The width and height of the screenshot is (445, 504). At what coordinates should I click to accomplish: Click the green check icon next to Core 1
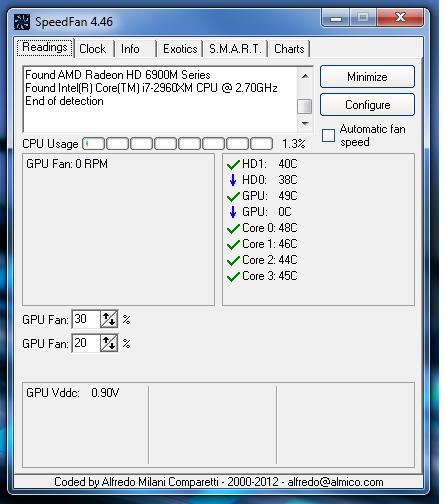coord(233,244)
